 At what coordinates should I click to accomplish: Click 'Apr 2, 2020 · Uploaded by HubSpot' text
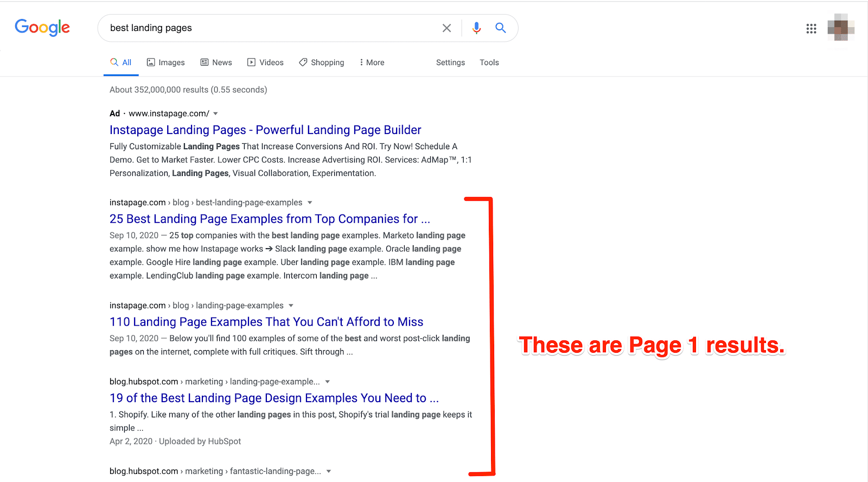coord(175,441)
